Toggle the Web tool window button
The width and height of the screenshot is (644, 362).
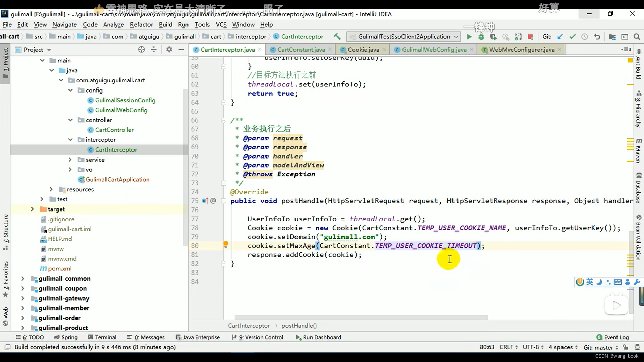click(6, 316)
